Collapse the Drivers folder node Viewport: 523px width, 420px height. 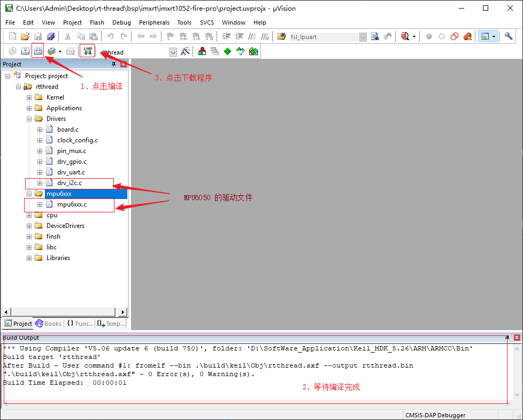tap(29, 119)
